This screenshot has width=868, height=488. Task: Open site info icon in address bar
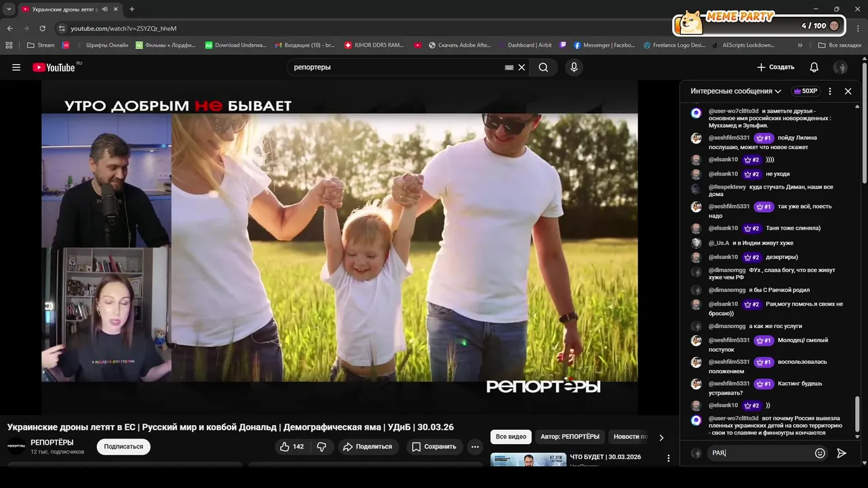[x=62, y=28]
